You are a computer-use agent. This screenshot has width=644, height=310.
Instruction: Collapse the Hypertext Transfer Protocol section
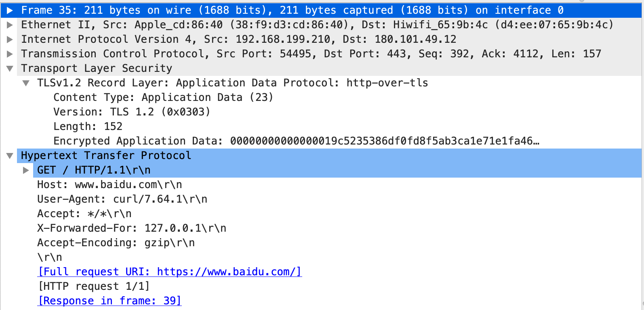[10, 156]
